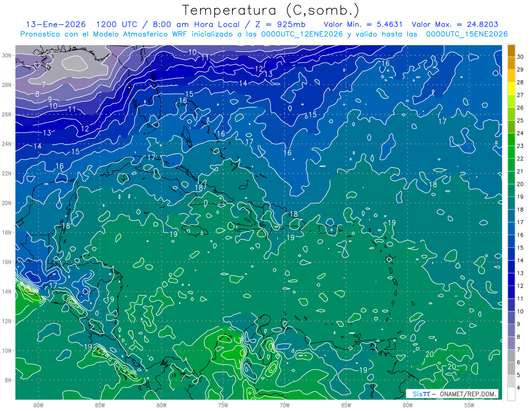This screenshot has width=532, height=411.
Task: Click the color scale label "29"
Action: tap(520, 69)
